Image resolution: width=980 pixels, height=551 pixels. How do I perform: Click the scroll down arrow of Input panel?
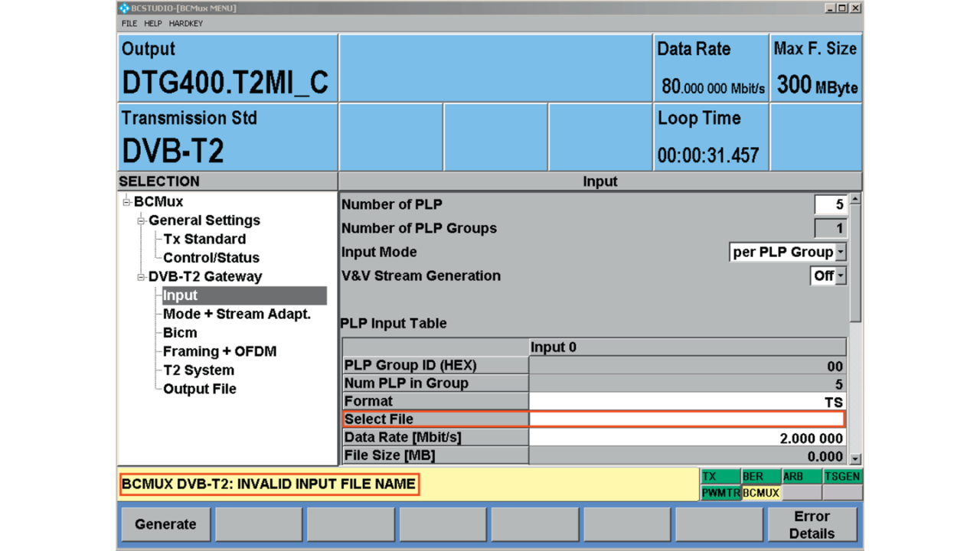coord(856,460)
